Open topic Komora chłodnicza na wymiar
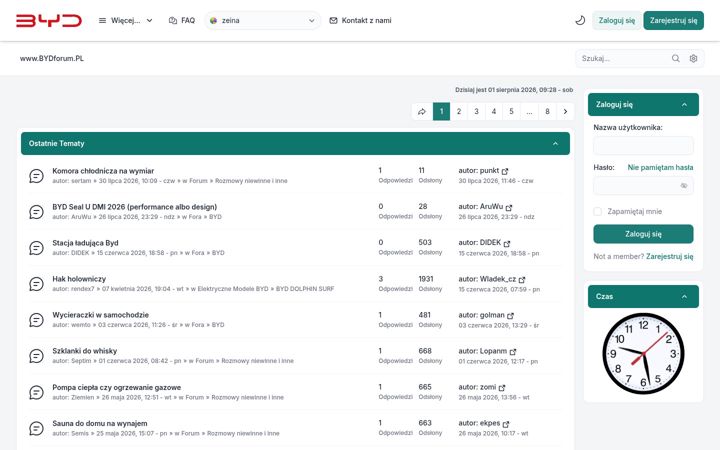Viewport: 720px width, 450px height. [103, 171]
